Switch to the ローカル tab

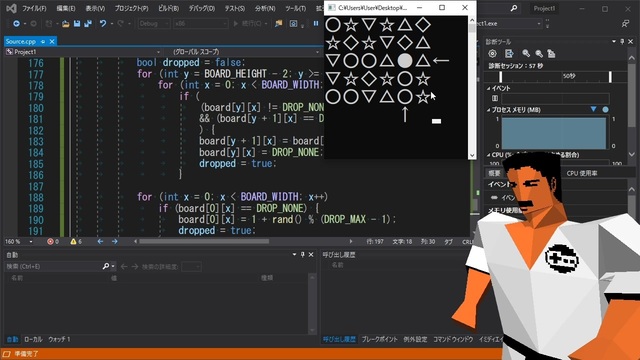pyautogui.click(x=33, y=339)
